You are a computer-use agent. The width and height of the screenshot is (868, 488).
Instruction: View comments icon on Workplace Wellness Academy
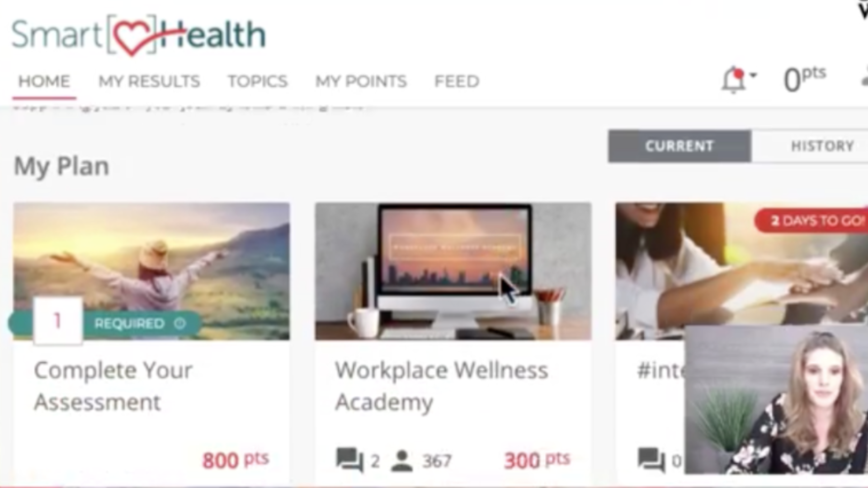[349, 460]
